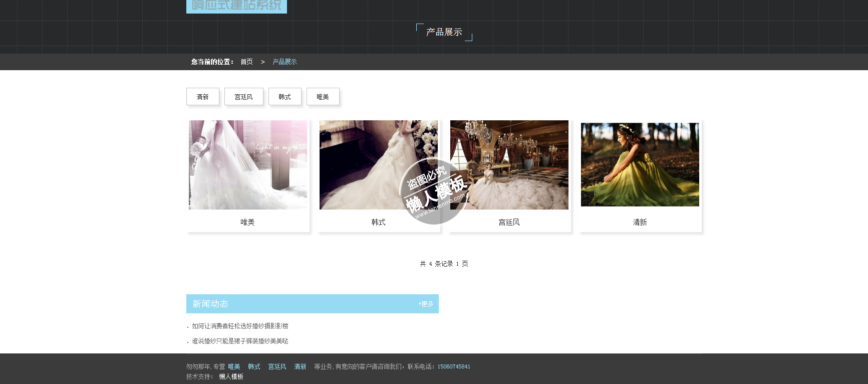Click the 韩式 caption under second photo
Screen dimensions: 868x384
(x=378, y=222)
